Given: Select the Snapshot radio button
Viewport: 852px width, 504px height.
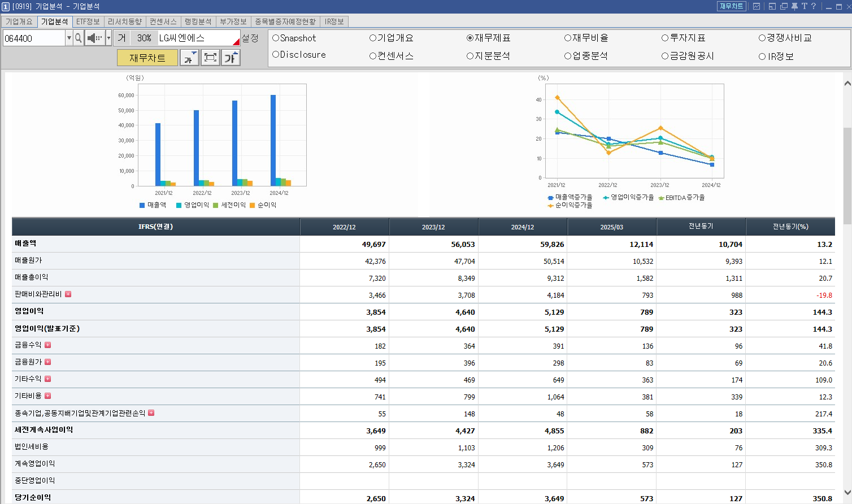Looking at the screenshot, I should pos(276,38).
